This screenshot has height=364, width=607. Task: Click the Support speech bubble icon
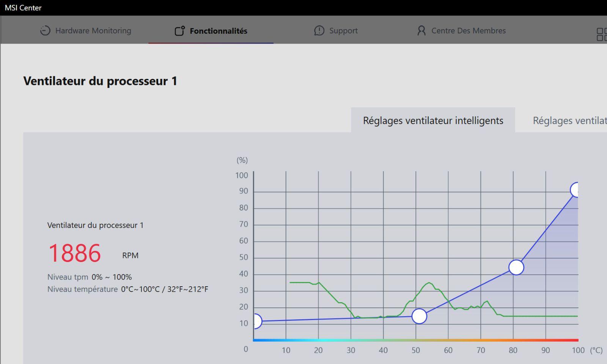(x=319, y=31)
